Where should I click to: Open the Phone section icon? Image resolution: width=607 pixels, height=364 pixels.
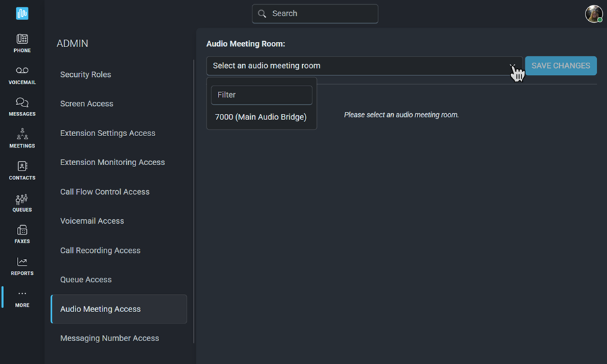(x=22, y=38)
